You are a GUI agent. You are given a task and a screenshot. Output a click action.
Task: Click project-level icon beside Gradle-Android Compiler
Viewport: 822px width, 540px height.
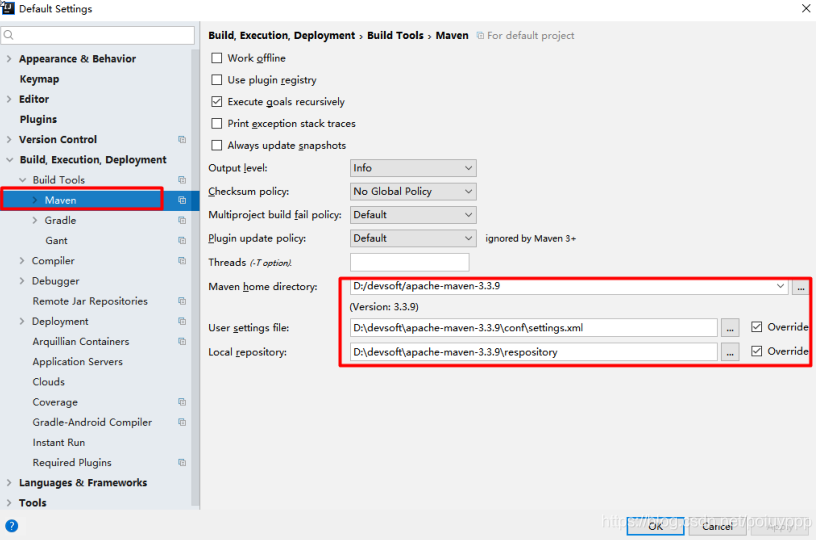(x=182, y=422)
